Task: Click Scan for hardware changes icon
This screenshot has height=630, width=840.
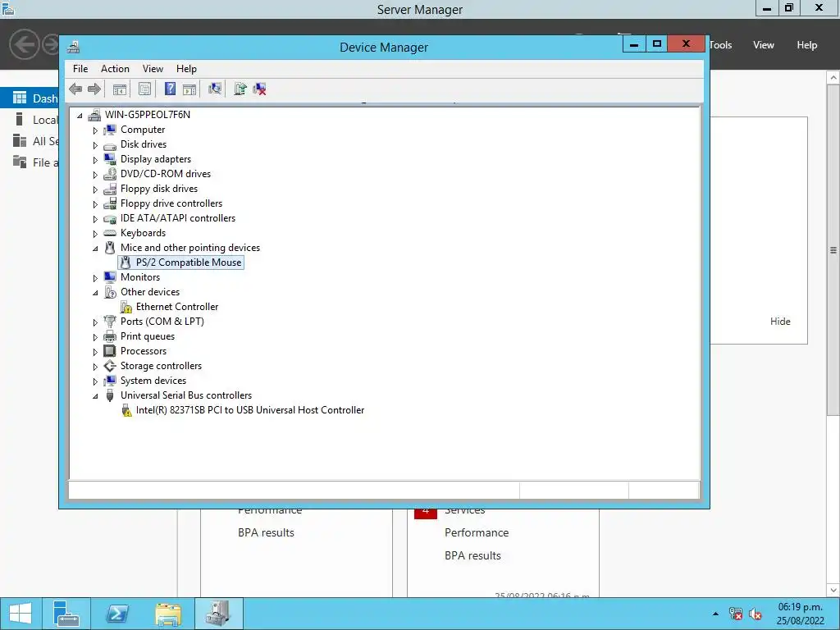Action: (x=215, y=89)
